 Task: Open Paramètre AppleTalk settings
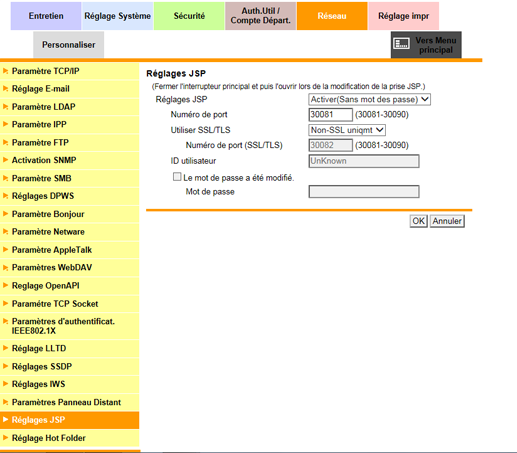pyautogui.click(x=69, y=250)
